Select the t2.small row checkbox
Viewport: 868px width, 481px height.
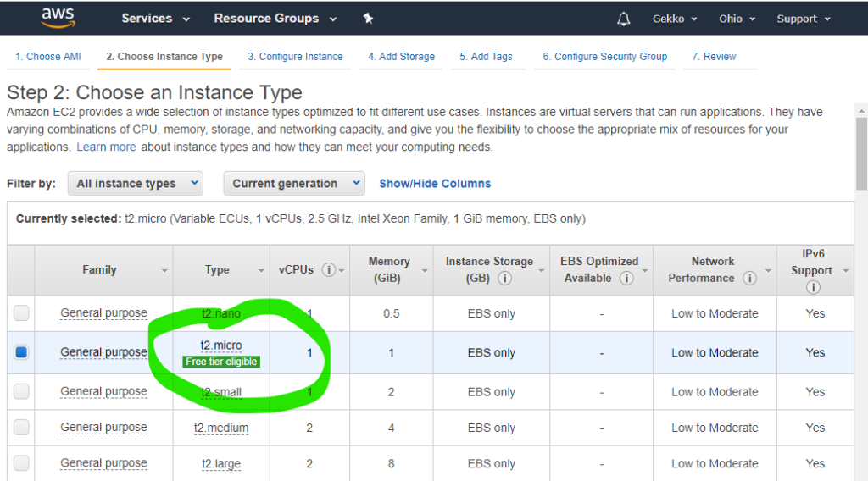[x=21, y=391]
